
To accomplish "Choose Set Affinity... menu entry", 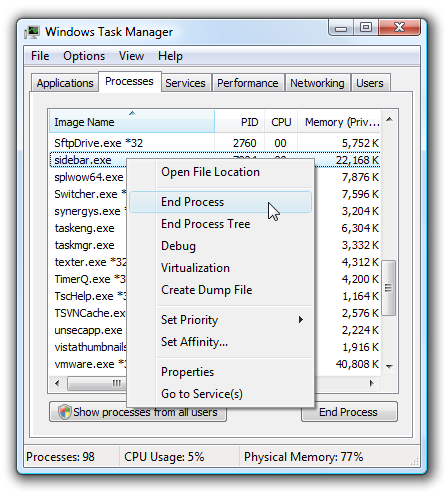I will point(220,342).
